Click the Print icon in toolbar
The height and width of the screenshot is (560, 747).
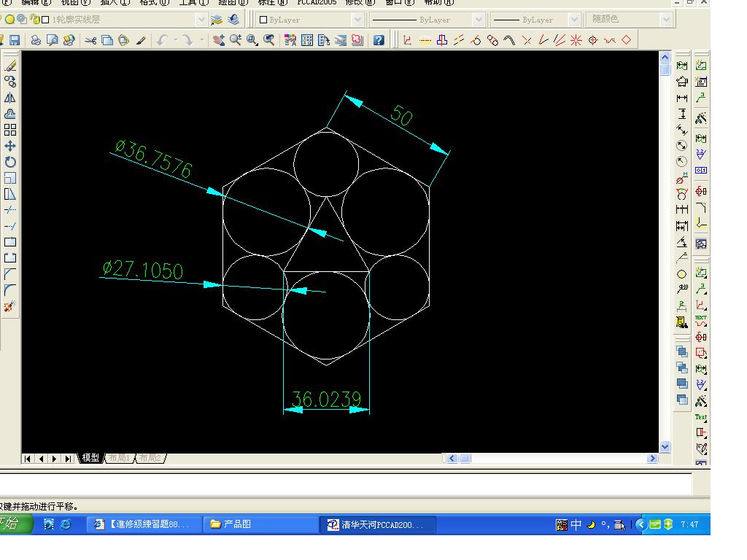(36, 41)
